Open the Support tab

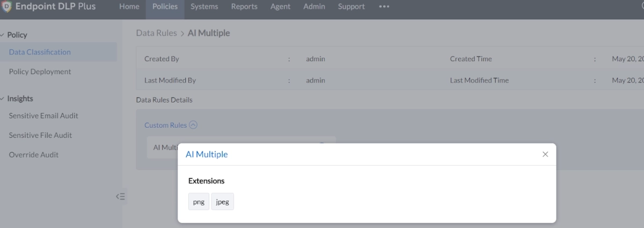pyautogui.click(x=351, y=7)
